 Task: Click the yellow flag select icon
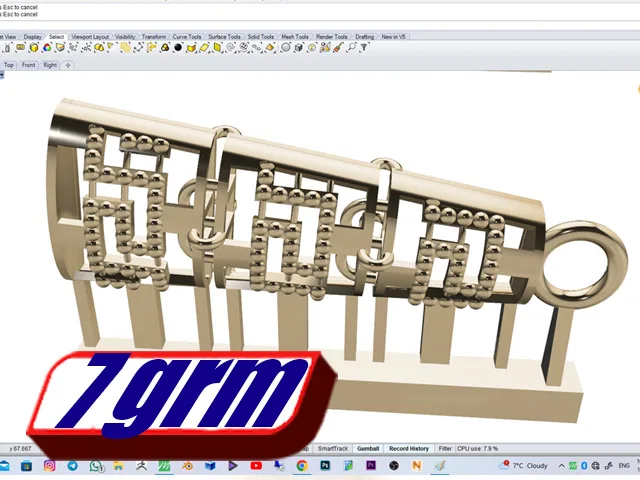[151, 48]
